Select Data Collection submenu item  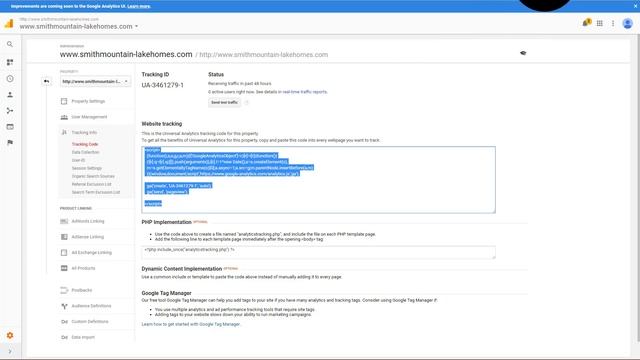(x=85, y=152)
